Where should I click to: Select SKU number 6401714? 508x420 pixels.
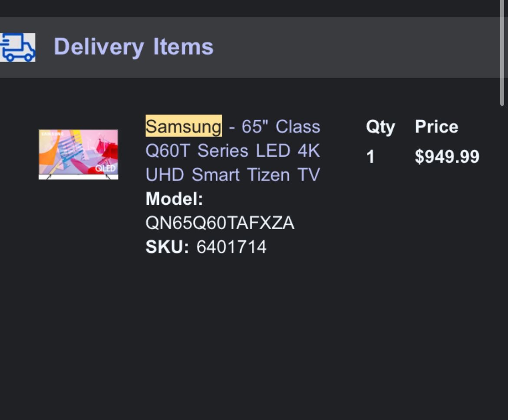[x=231, y=247]
